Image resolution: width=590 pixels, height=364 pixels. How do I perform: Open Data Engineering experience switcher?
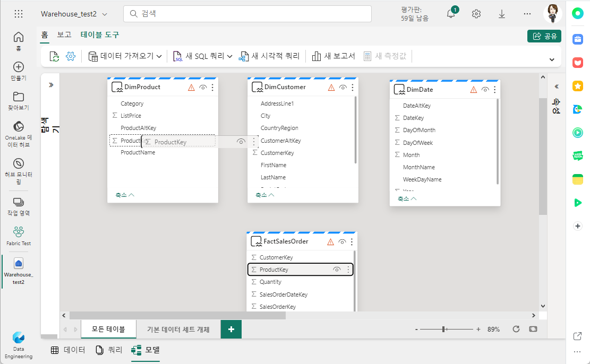point(19,345)
